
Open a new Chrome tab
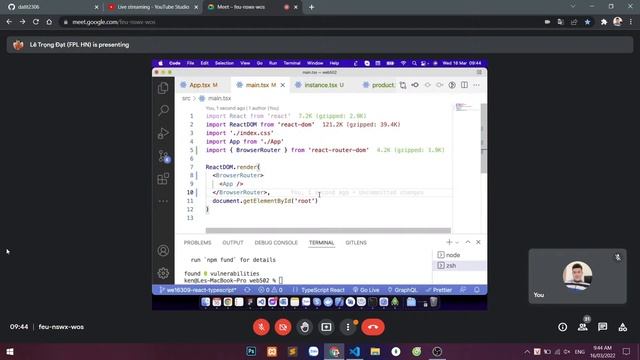311,7
